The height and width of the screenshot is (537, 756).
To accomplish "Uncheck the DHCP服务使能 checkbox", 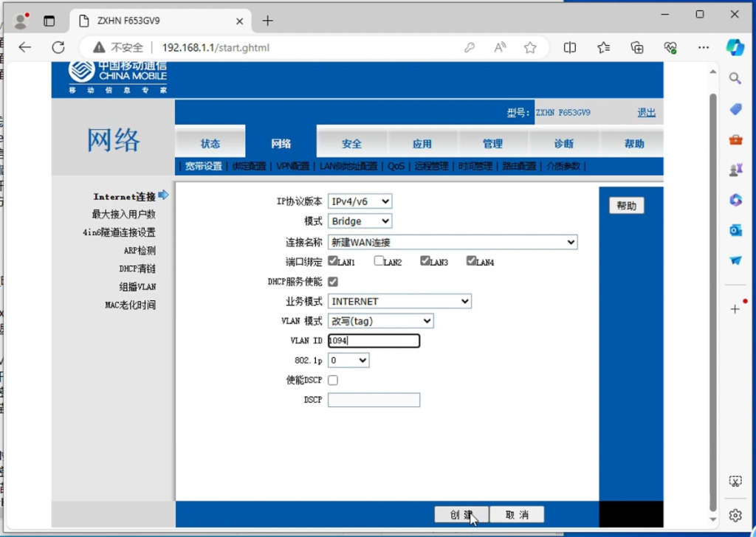I will [333, 282].
